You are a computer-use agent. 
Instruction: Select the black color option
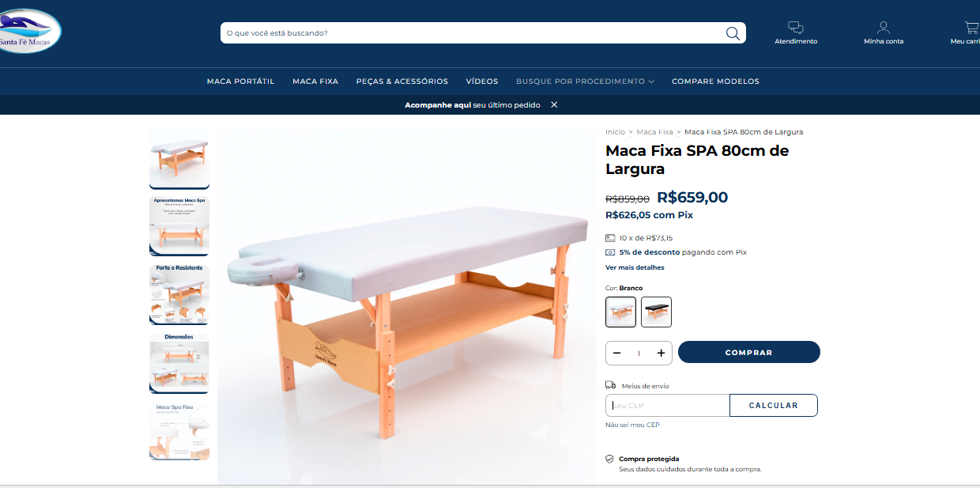[x=656, y=312]
